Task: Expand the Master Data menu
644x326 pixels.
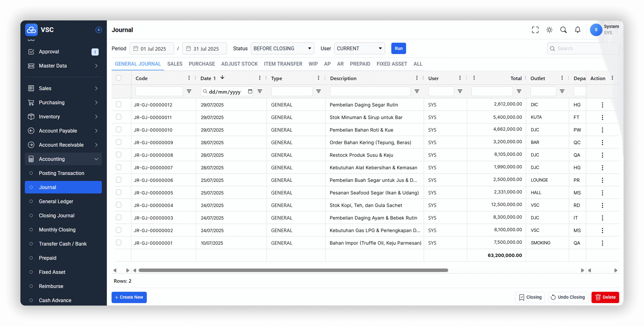Action: (x=63, y=66)
